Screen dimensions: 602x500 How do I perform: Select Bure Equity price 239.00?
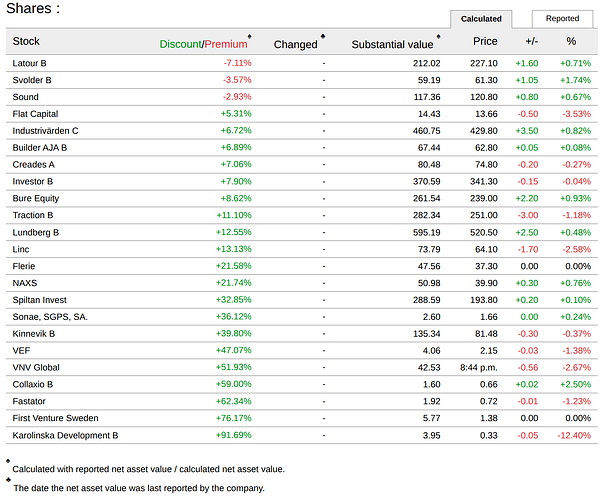[x=484, y=199]
